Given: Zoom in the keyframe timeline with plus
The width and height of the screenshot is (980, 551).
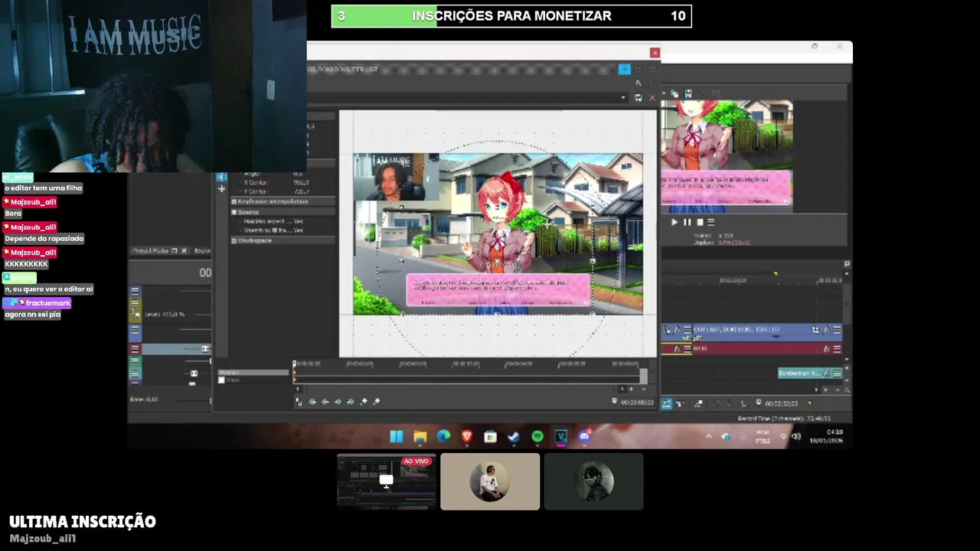Looking at the screenshot, I should pyautogui.click(x=631, y=388).
